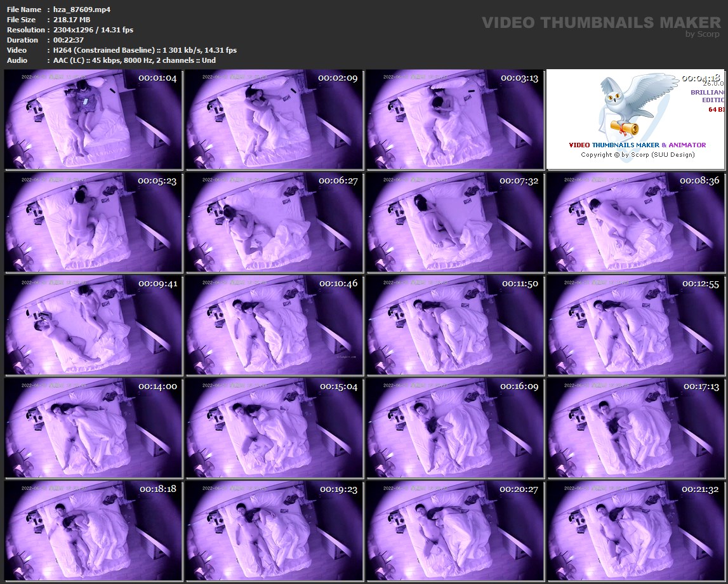Select the resolution value 2304x1296 / 14.31 fps

93,30
